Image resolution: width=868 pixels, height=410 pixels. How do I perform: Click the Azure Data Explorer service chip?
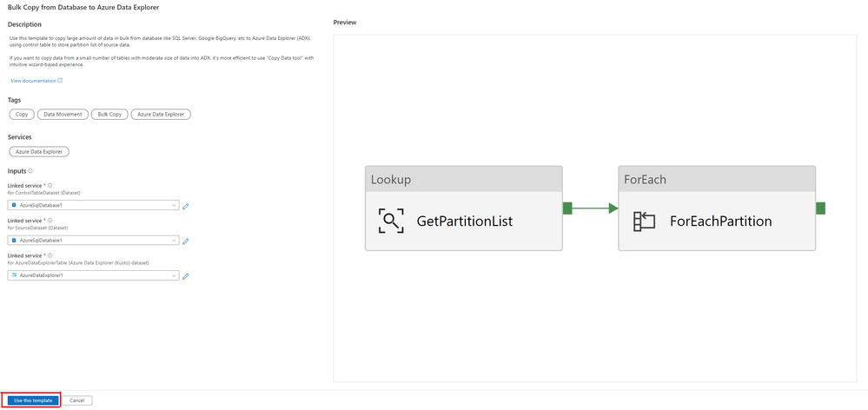(39, 151)
